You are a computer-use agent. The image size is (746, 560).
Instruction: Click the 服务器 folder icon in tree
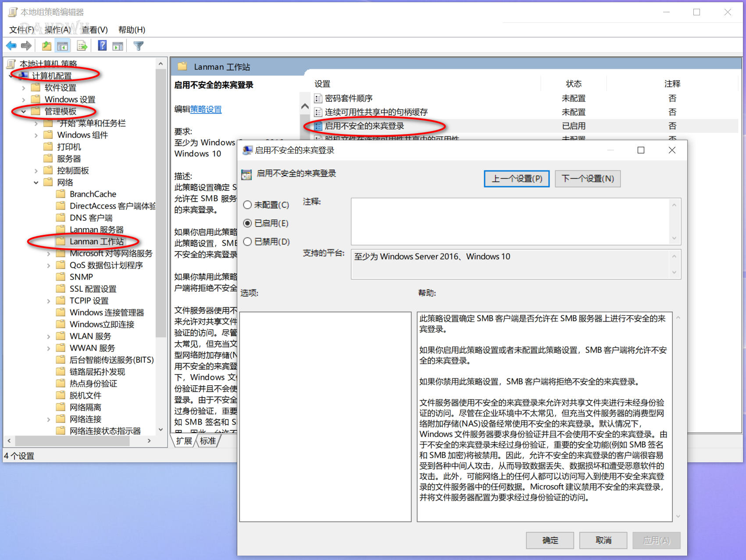(48, 158)
